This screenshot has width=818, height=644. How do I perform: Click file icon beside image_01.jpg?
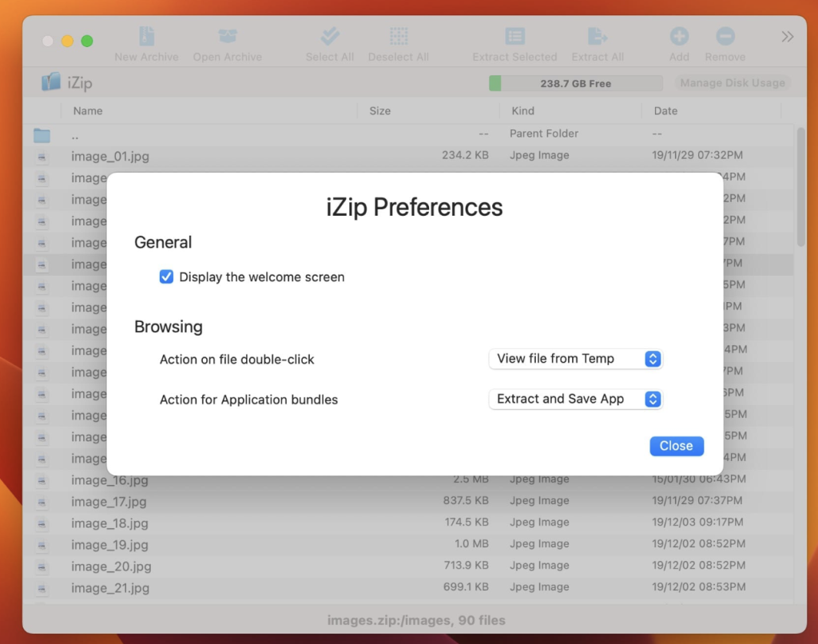pyautogui.click(x=42, y=157)
